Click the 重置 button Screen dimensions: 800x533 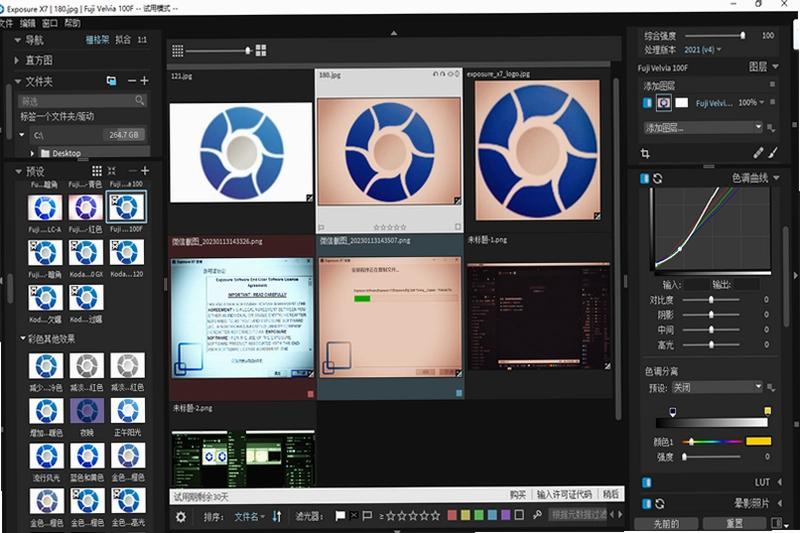[734, 523]
